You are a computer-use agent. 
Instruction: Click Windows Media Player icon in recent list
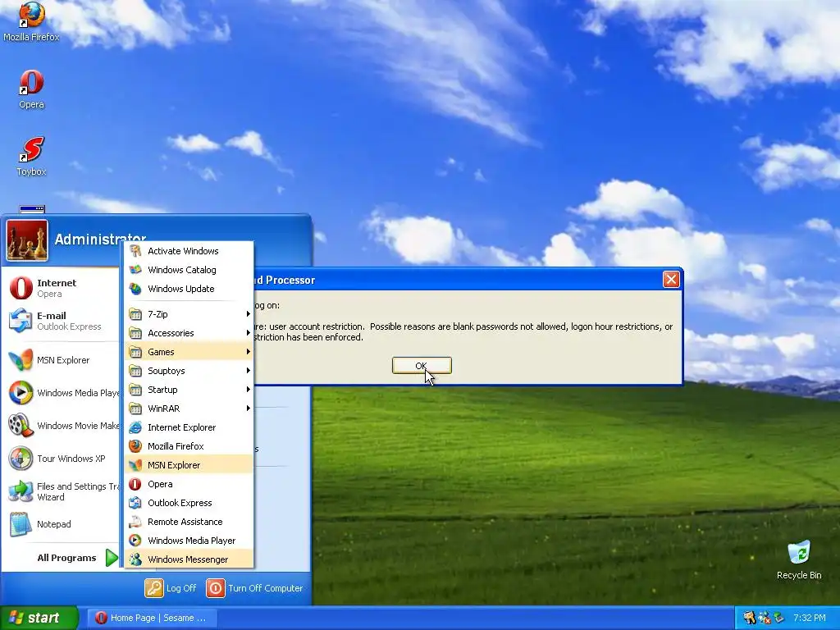21,393
